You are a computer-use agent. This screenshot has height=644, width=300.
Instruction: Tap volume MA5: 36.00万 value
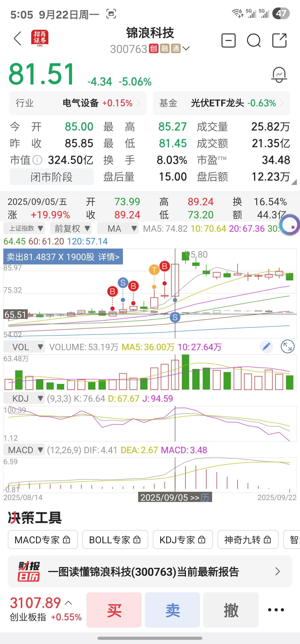(148, 347)
